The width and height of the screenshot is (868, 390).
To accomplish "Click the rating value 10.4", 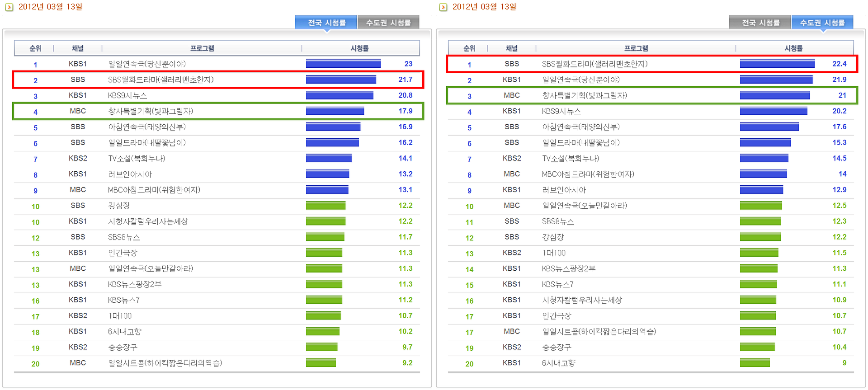I will coord(839,348).
